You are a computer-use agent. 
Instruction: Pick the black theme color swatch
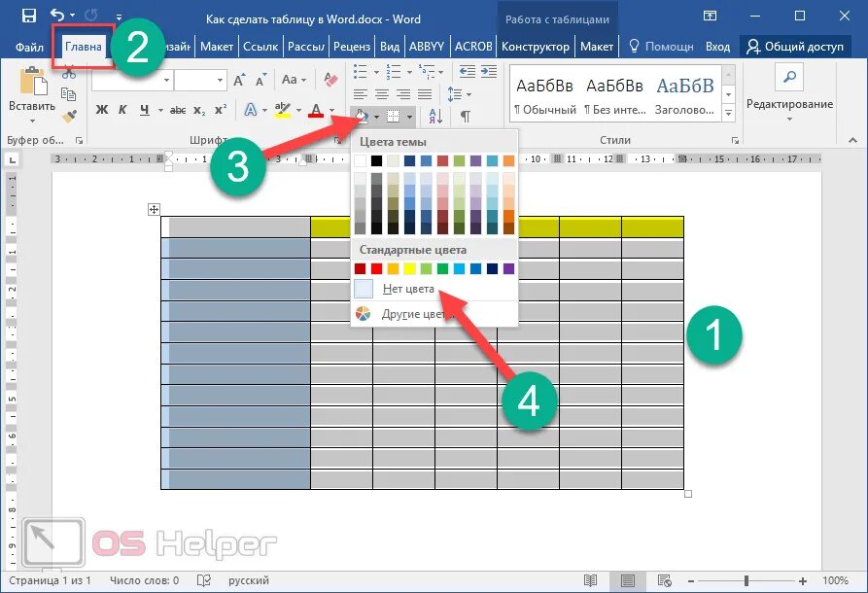tap(376, 161)
